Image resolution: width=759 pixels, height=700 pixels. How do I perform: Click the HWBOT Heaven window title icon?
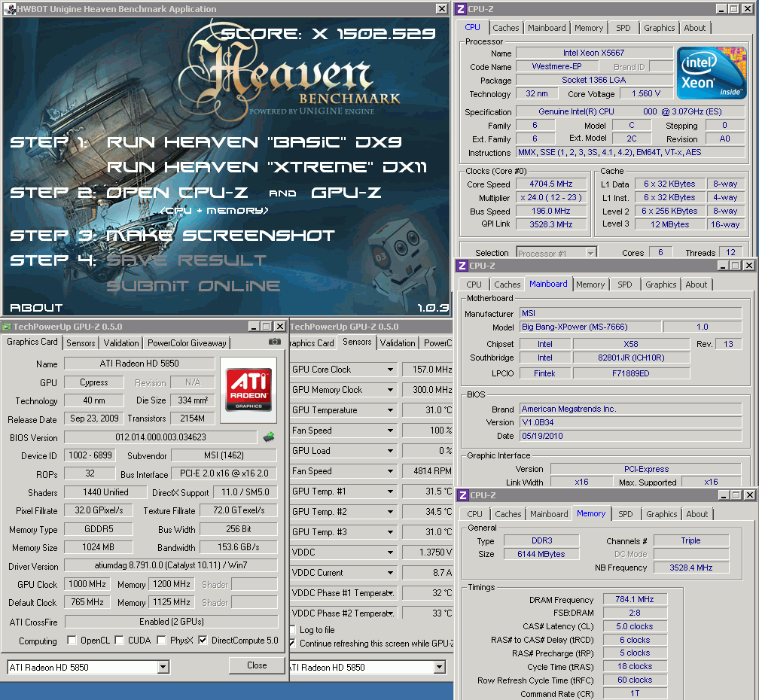tap(11, 9)
